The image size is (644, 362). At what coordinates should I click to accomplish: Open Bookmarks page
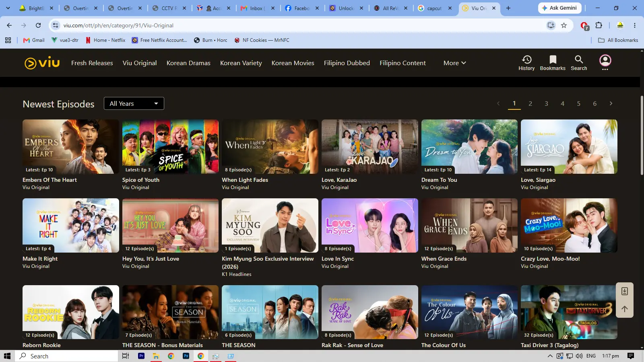(x=553, y=63)
